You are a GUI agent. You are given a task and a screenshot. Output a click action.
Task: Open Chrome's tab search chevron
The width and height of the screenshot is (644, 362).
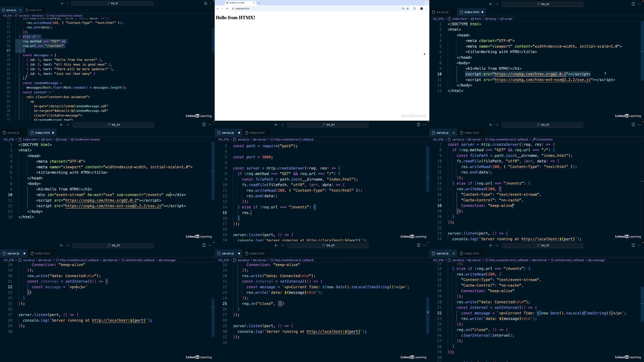(x=426, y=3)
